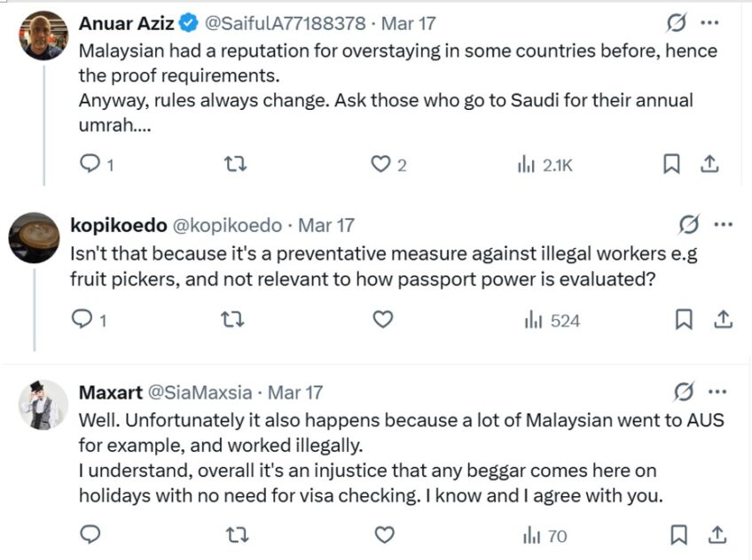
Task: Open more options menu on kopikoedo's tweet
Action: [x=723, y=225]
